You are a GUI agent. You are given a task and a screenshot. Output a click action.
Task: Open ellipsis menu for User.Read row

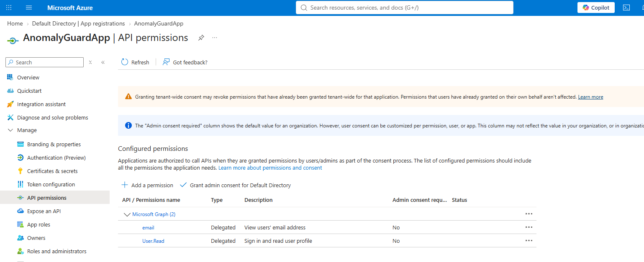pyautogui.click(x=529, y=241)
